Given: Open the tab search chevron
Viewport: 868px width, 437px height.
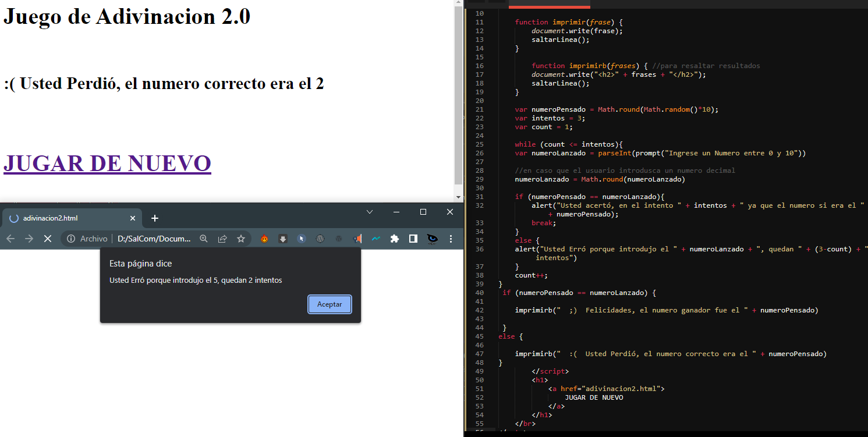Looking at the screenshot, I should click(x=370, y=212).
